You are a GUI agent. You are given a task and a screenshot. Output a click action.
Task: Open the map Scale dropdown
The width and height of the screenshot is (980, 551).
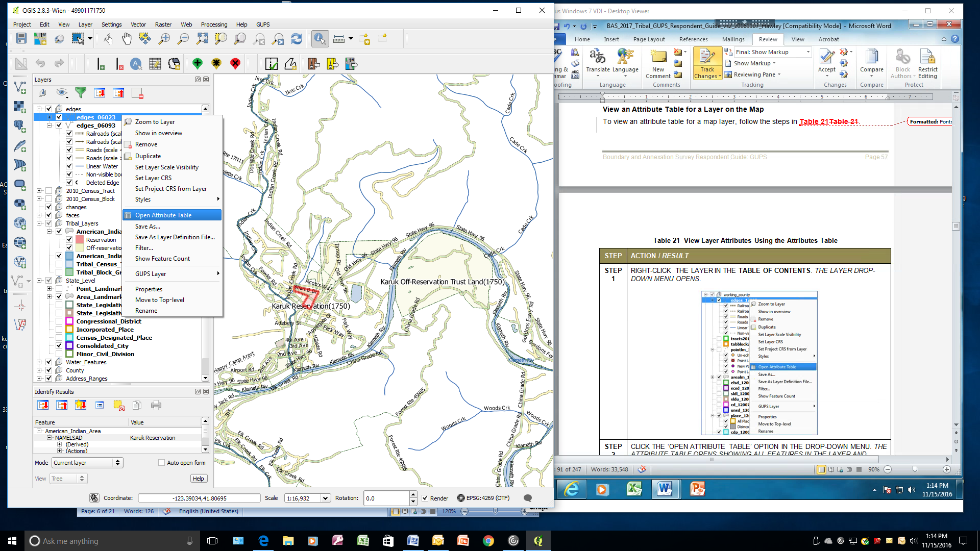pyautogui.click(x=325, y=498)
